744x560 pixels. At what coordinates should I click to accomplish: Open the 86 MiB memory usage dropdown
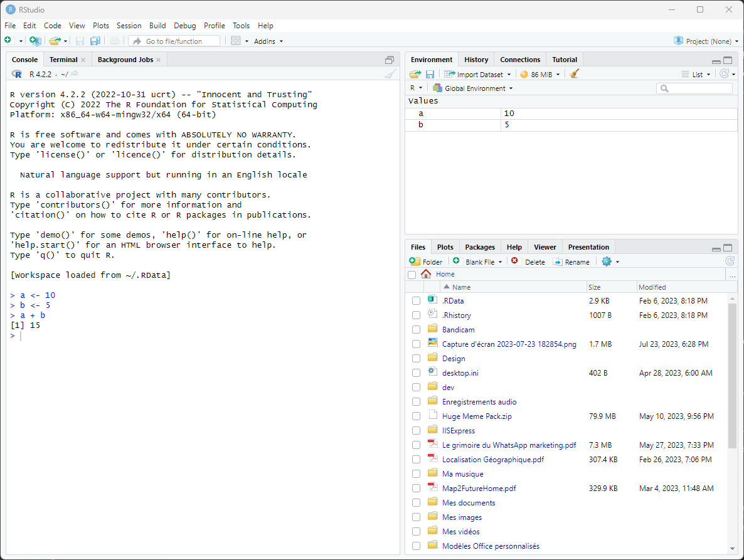tap(540, 75)
